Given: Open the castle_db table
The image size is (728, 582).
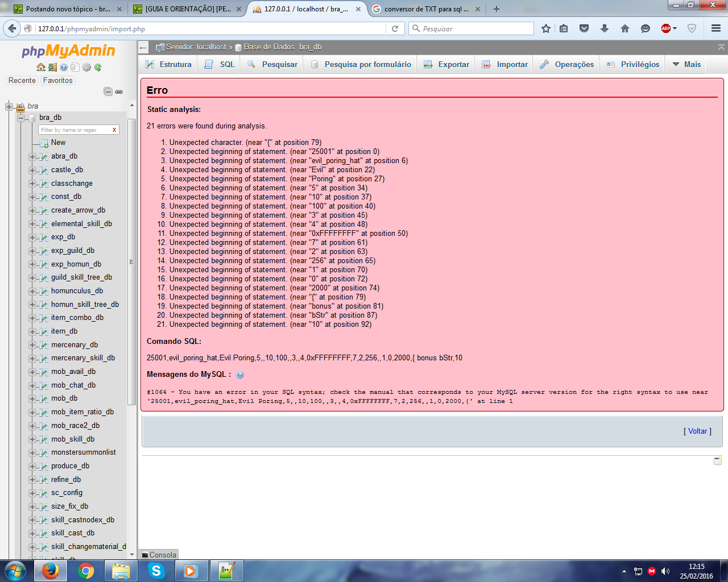Looking at the screenshot, I should click(67, 170).
